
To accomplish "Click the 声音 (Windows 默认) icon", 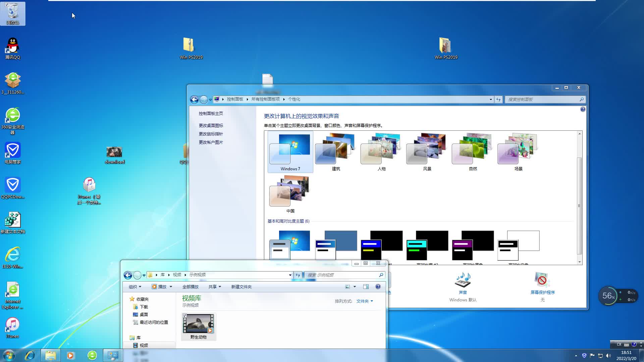I will (463, 280).
